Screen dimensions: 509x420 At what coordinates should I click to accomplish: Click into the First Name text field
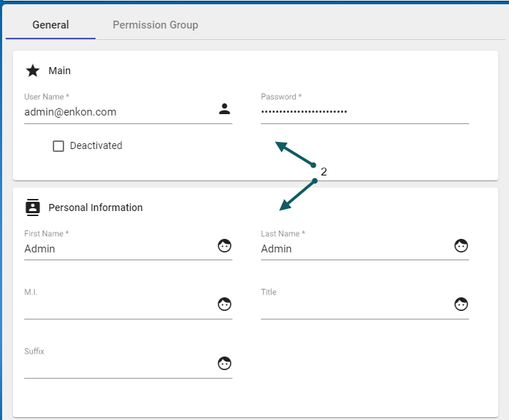pyautogui.click(x=118, y=249)
